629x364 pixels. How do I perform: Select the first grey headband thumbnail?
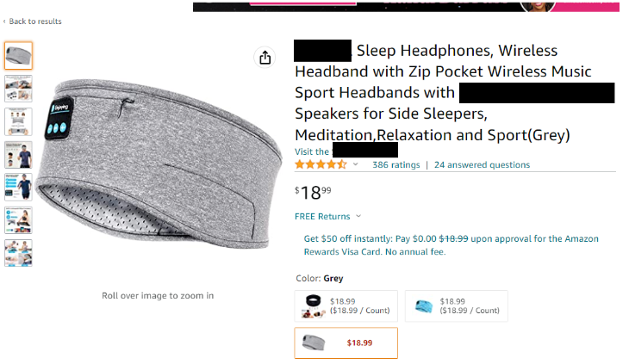click(18, 56)
